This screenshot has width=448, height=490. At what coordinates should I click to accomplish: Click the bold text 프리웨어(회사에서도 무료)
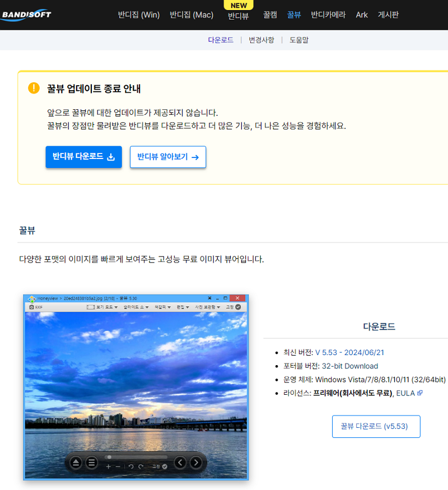click(353, 393)
